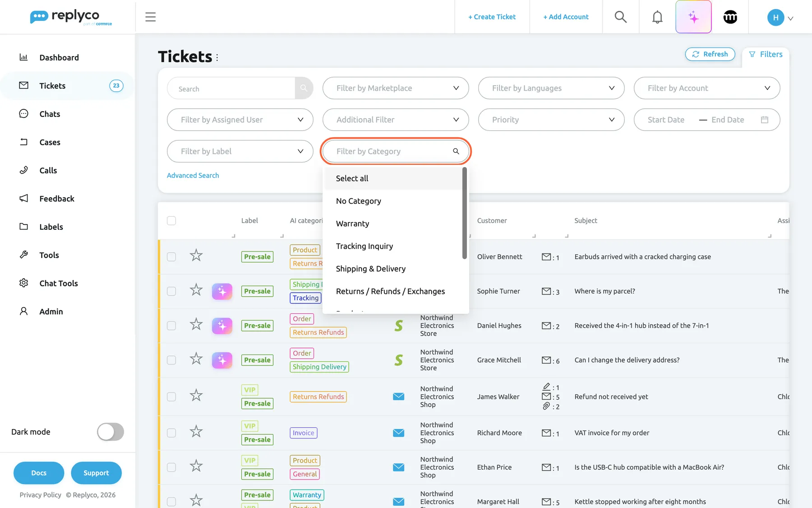Click AI sparkle icon on Grace Mitchell row
This screenshot has width=812, height=508.
coord(222,360)
